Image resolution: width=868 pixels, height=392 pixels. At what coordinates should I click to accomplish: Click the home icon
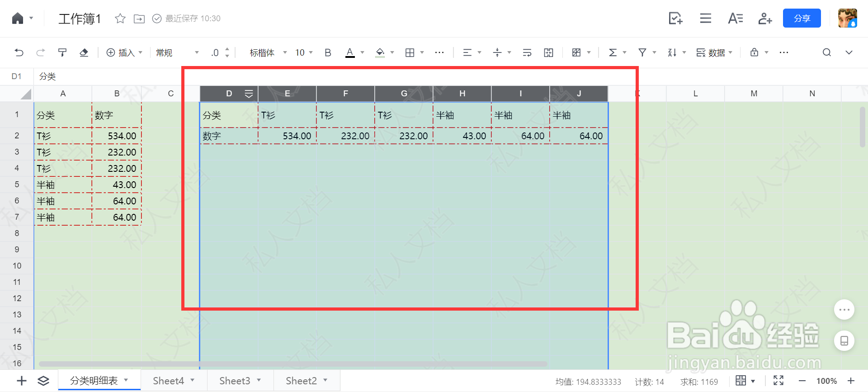pos(17,18)
